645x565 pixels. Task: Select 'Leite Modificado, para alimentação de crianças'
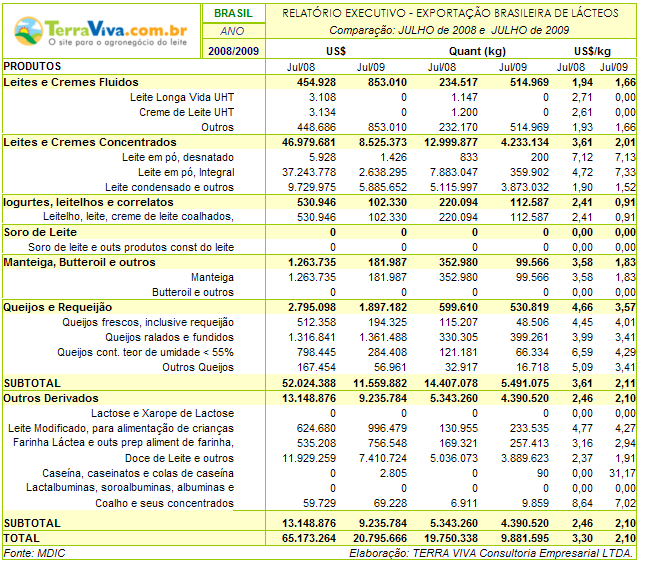tap(121, 428)
